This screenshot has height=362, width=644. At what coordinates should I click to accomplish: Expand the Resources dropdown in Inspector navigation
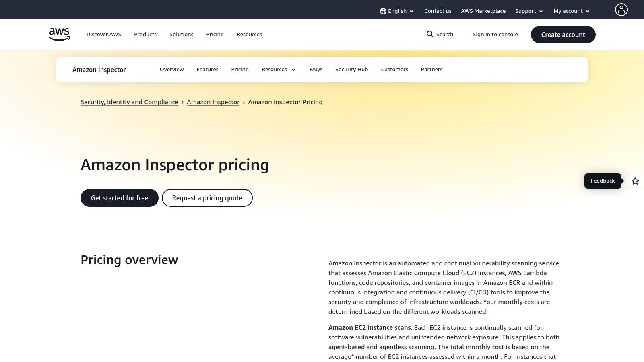click(x=278, y=69)
